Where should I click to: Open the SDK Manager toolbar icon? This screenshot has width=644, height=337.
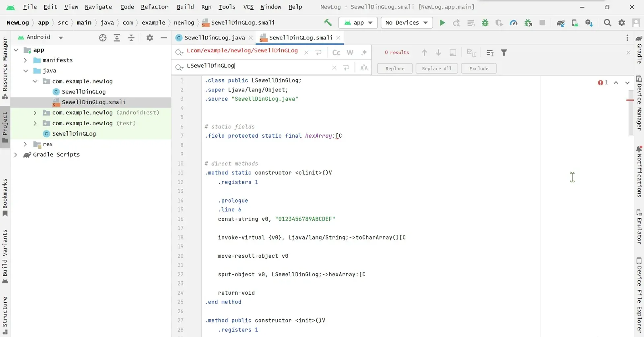tap(589, 23)
